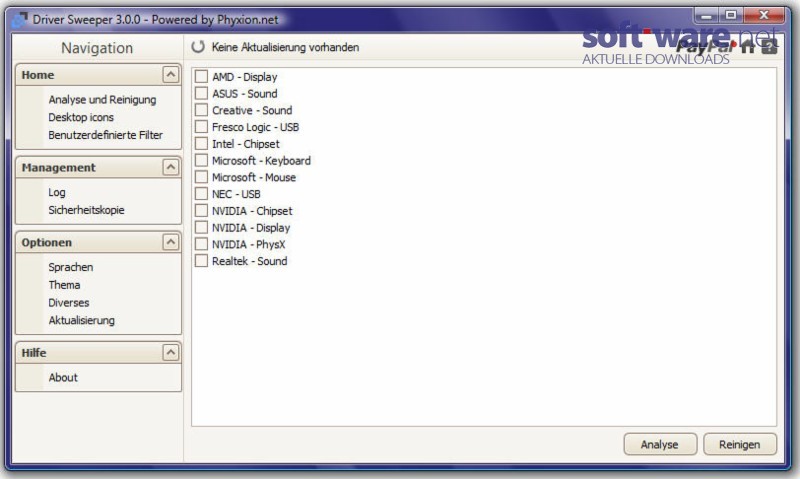Screen dimensions: 800x479
Task: Open Sicherheitskopie backup page
Action: click(86, 210)
